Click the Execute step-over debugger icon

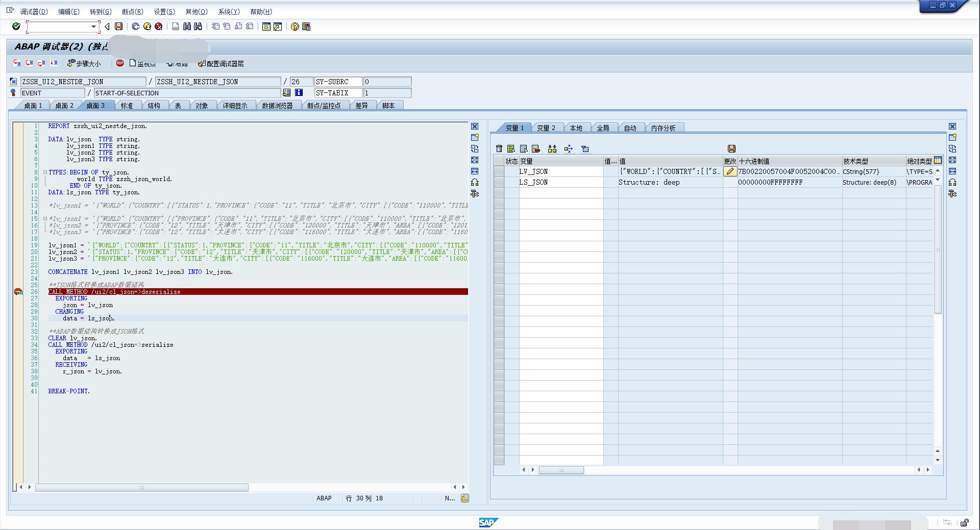pyautogui.click(x=30, y=63)
